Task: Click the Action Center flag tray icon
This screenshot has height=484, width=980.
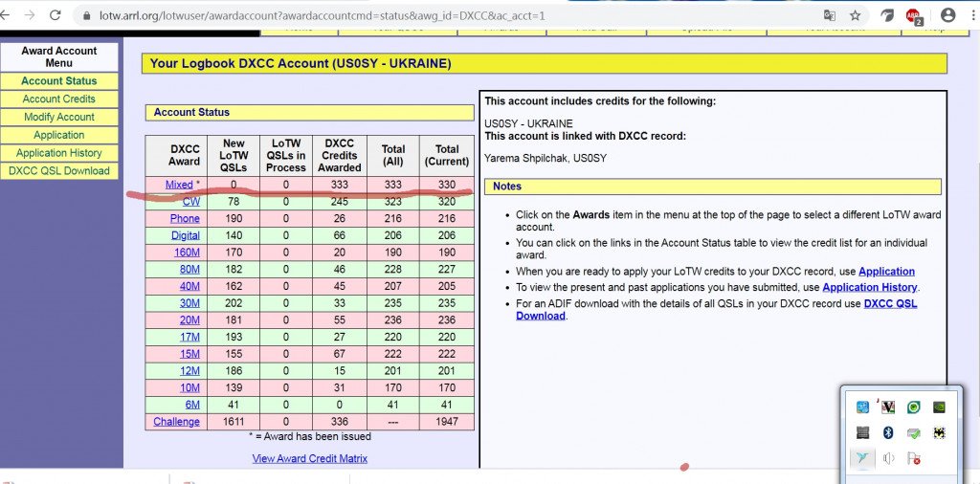Action: tap(914, 458)
